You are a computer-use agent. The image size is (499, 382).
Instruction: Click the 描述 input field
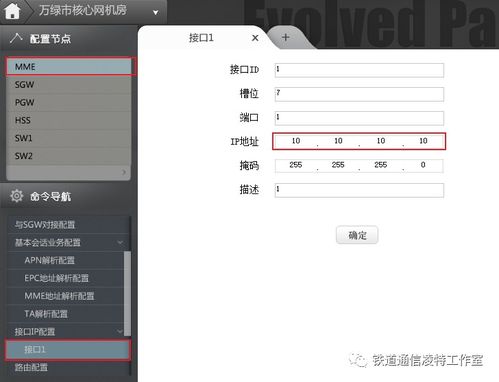(359, 190)
